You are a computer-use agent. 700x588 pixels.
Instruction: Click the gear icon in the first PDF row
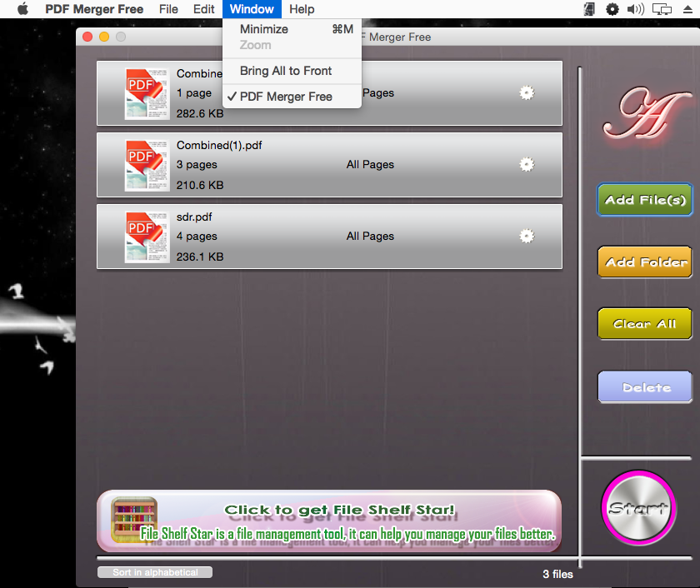tap(527, 92)
